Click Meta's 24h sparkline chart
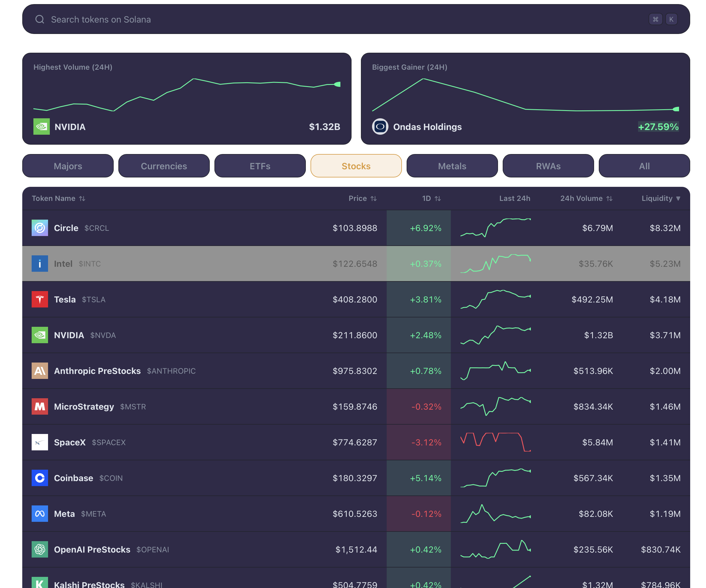706x588 pixels. (496, 514)
